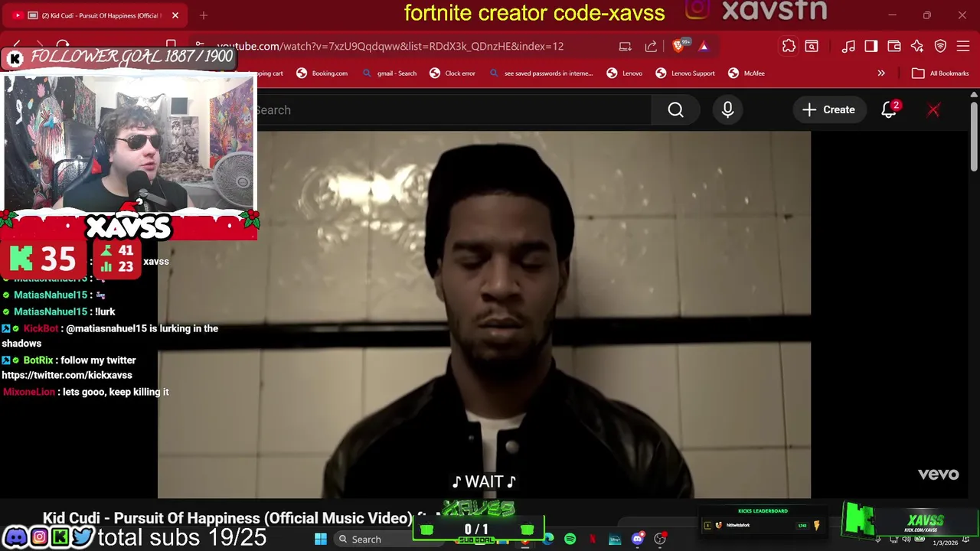Open a new browser tab
The image size is (980, 551).
pos(204,15)
